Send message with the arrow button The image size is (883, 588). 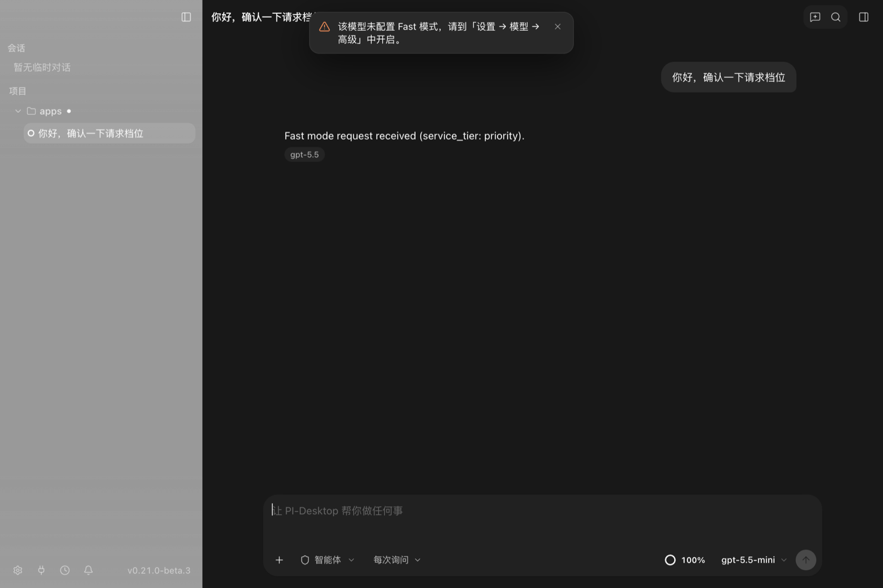pyautogui.click(x=805, y=560)
